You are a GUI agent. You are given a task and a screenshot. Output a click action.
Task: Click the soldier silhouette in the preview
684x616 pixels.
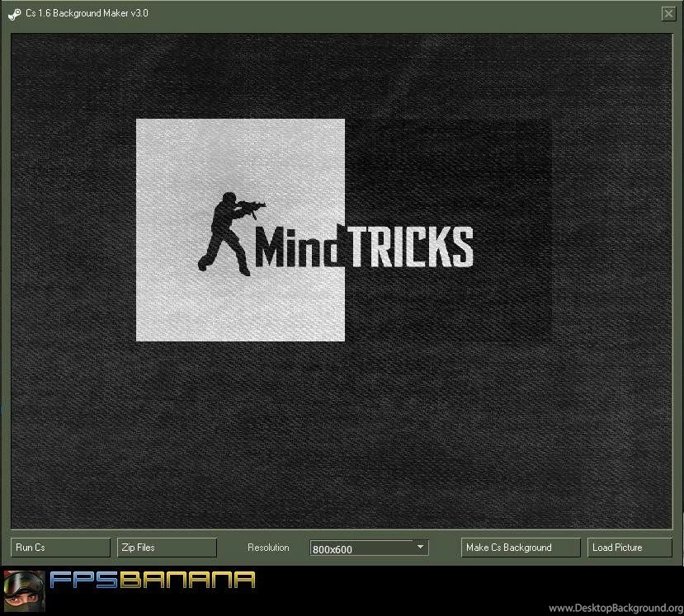point(231,233)
